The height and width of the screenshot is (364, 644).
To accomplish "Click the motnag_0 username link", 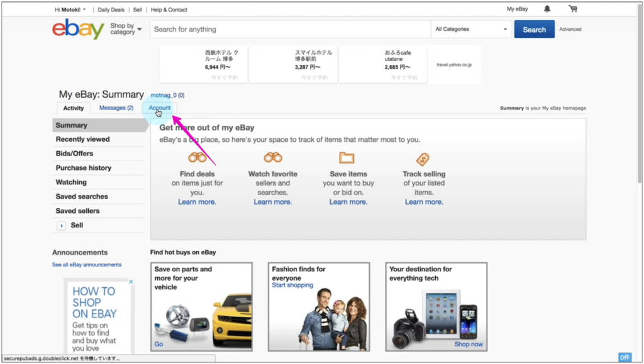I will coord(164,95).
